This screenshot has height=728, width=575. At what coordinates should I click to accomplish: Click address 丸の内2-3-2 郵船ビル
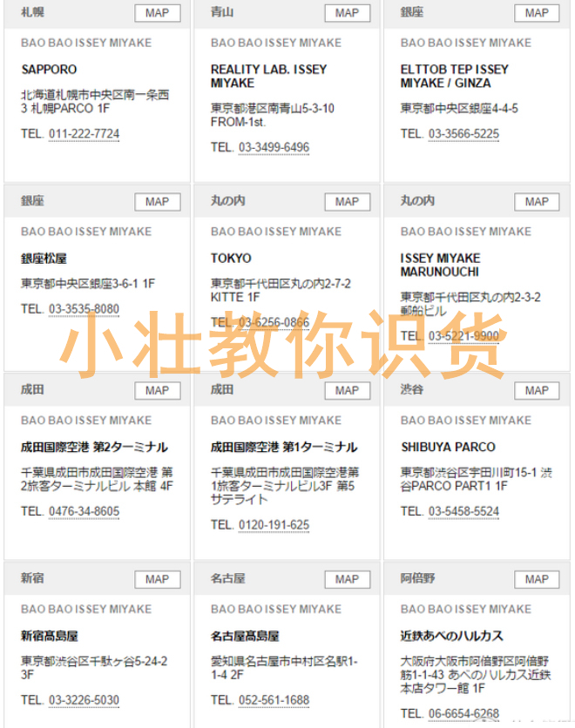coord(470,304)
